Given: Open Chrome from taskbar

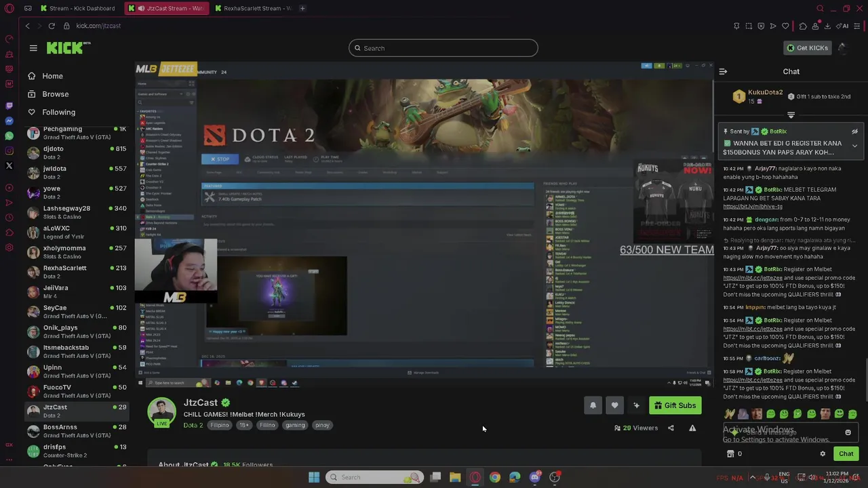Looking at the screenshot, I should [x=495, y=477].
